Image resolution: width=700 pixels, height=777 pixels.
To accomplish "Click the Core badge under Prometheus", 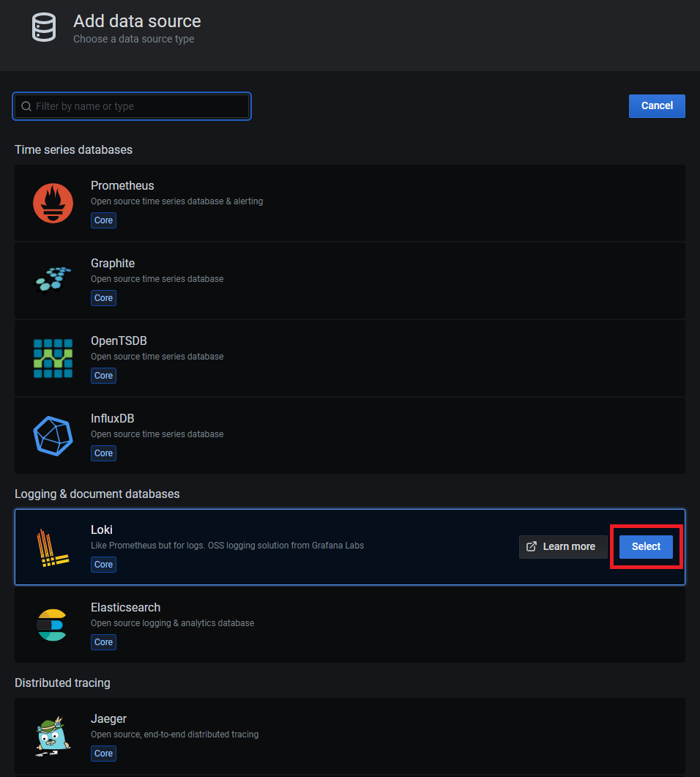I will coord(103,220).
